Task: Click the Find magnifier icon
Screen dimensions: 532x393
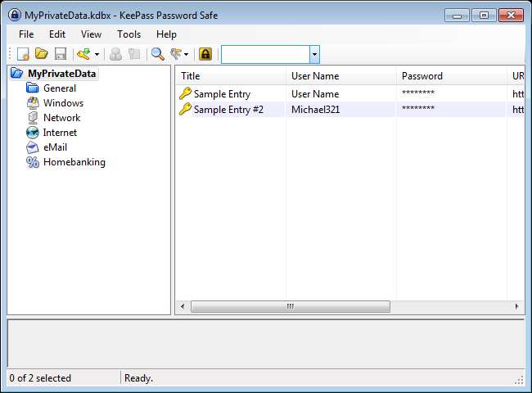Action: click(x=158, y=54)
